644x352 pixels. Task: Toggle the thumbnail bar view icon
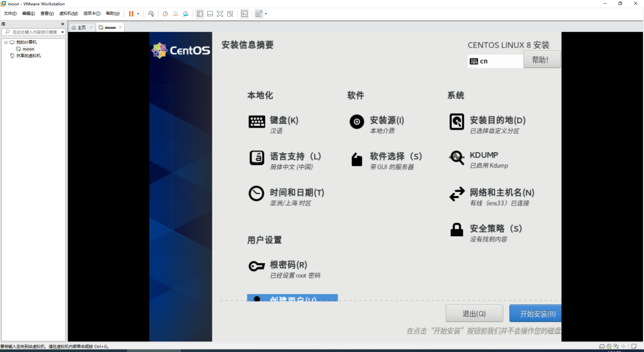[210, 14]
